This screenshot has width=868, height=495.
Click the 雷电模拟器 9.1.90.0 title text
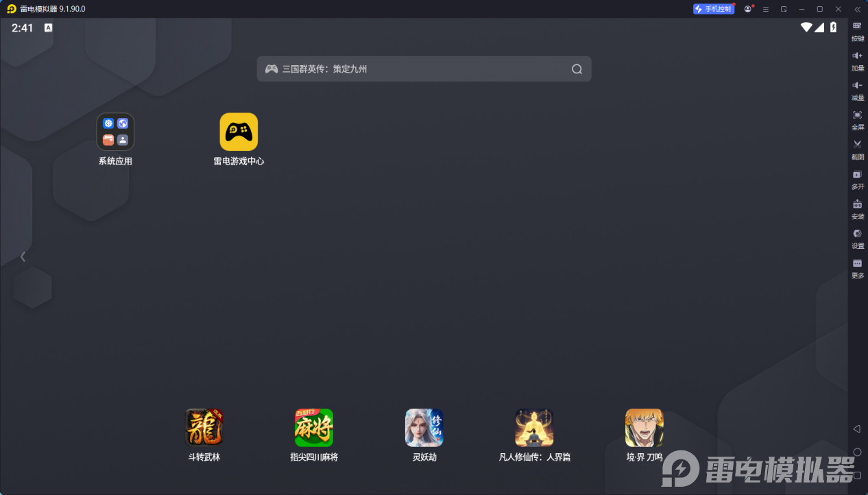[x=53, y=9]
